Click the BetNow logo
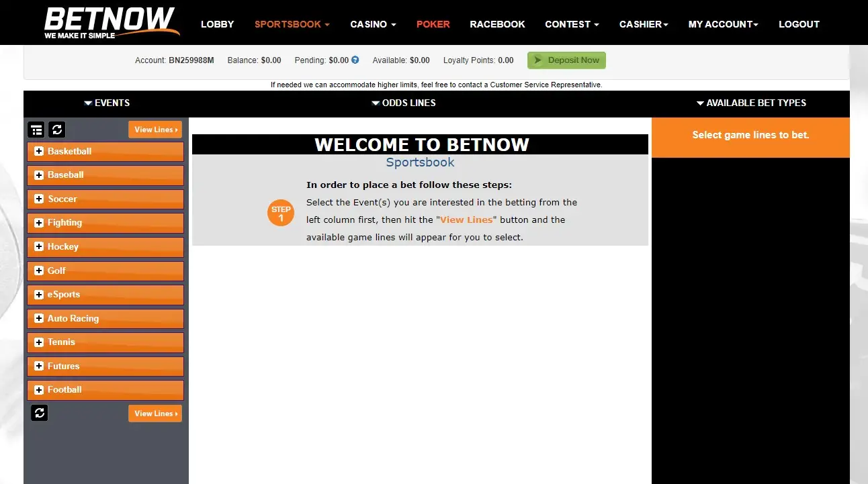This screenshot has height=484, width=868. click(x=112, y=23)
